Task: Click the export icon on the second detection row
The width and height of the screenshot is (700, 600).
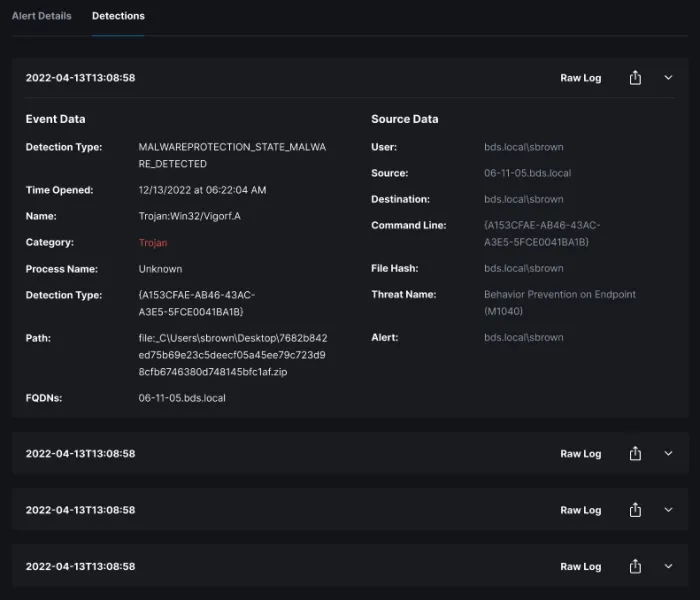Action: (635, 454)
